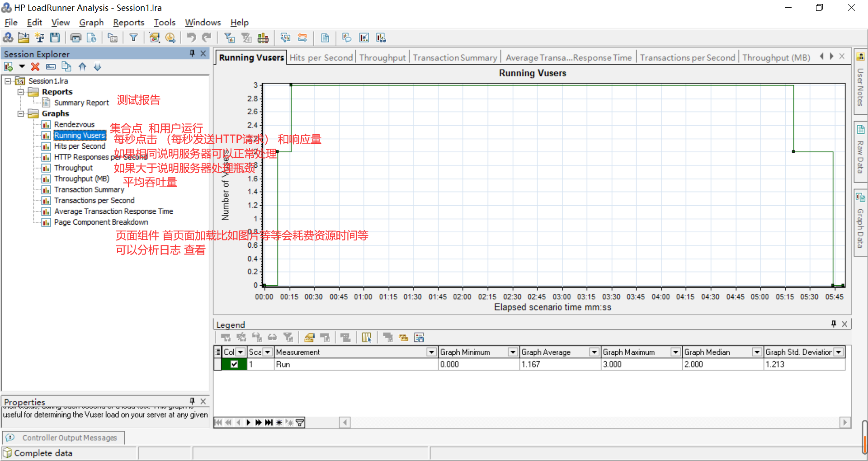The image size is (868, 461).
Task: Open the add graph dropdown arrow
Action: [21, 67]
